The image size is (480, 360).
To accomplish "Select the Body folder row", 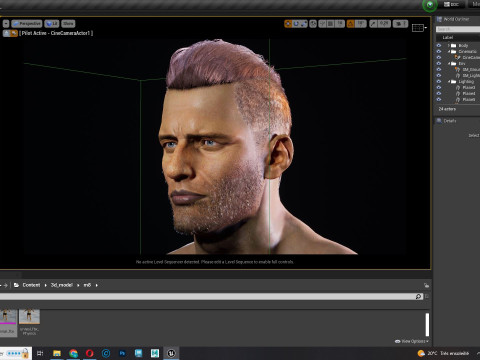I will 463,45.
